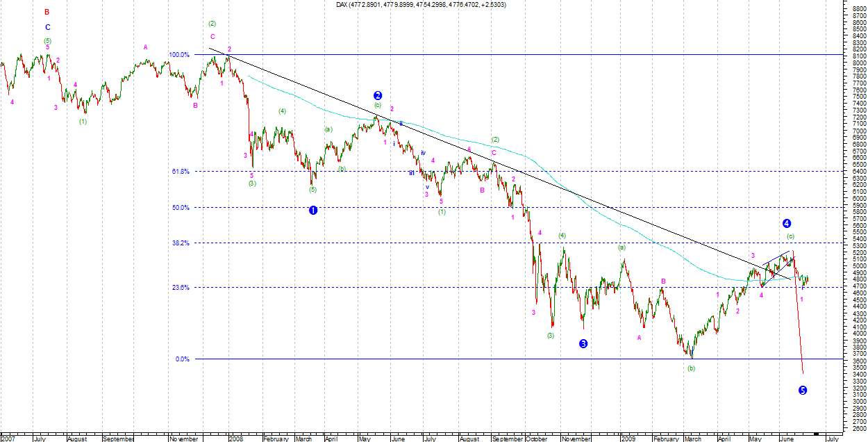Image resolution: width=868 pixels, height=442 pixels.
Task: Select the 2009 year marker on time axis
Action: 628,439
